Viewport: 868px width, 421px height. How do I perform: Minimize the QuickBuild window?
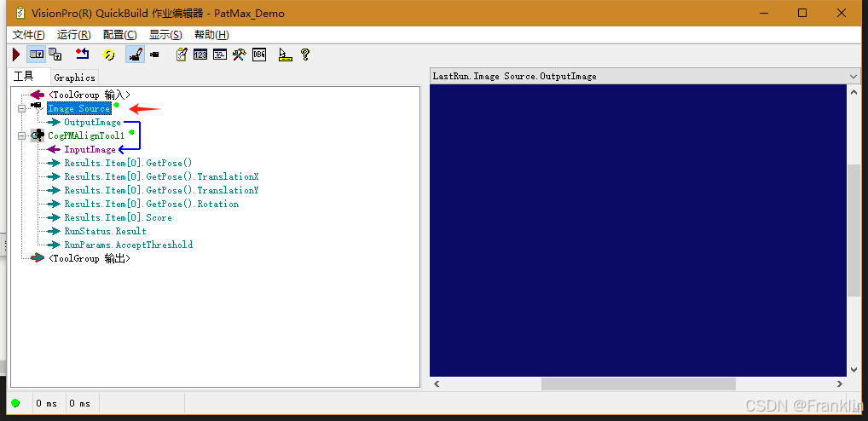point(763,13)
